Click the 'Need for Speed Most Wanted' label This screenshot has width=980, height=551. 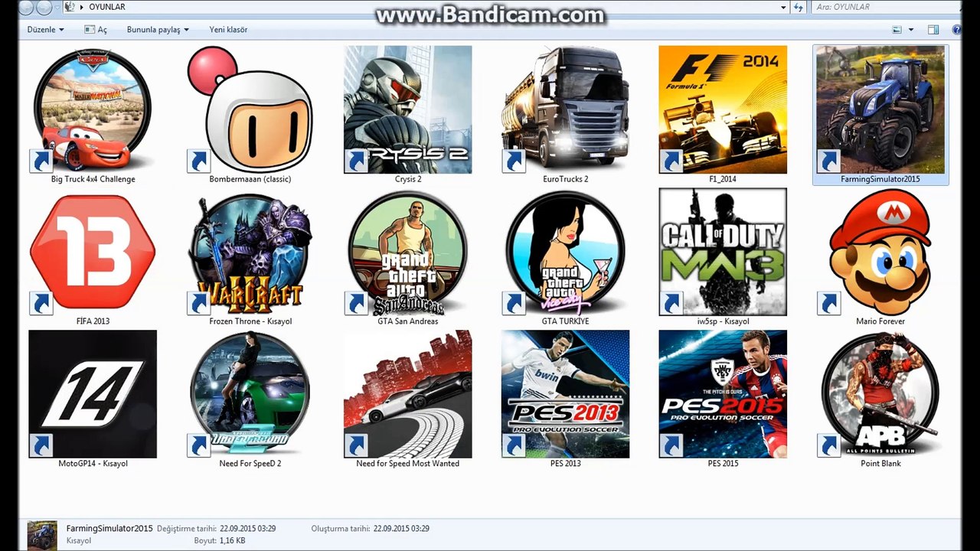coord(408,464)
